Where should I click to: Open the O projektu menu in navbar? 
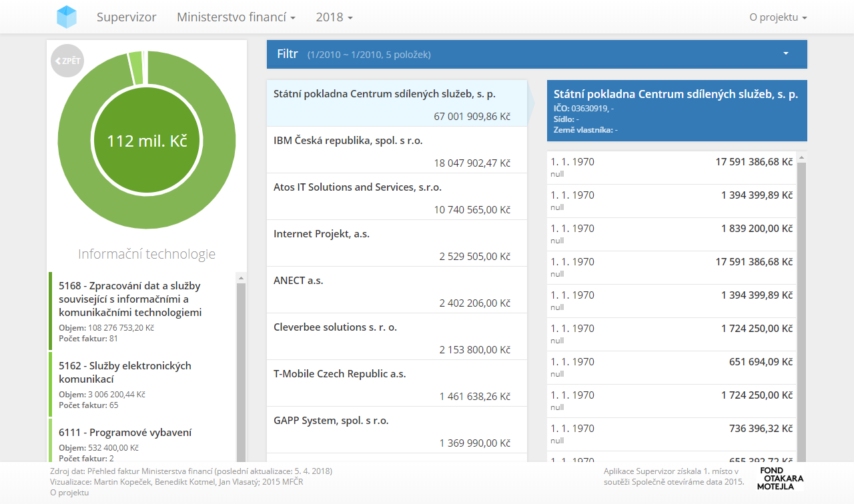pyautogui.click(x=777, y=17)
